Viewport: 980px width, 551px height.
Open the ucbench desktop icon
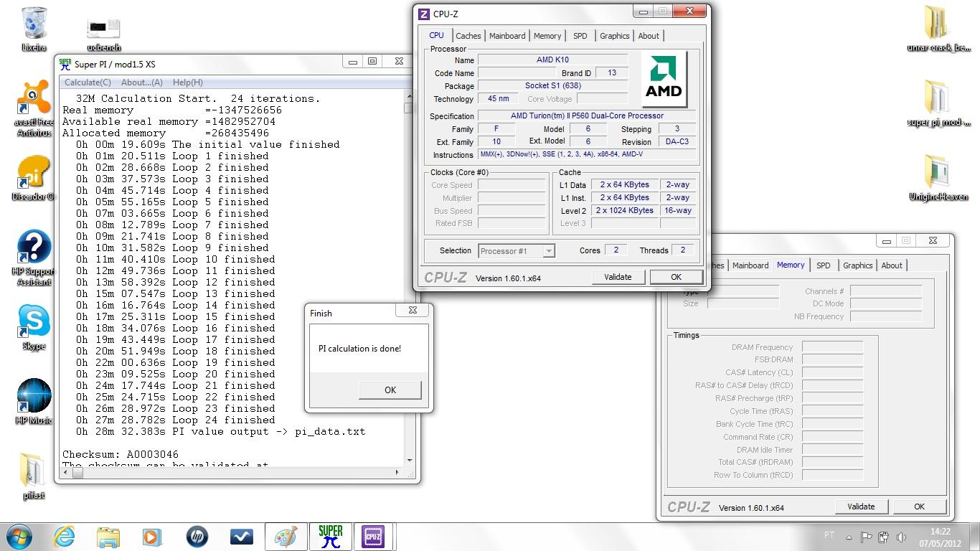pyautogui.click(x=103, y=33)
